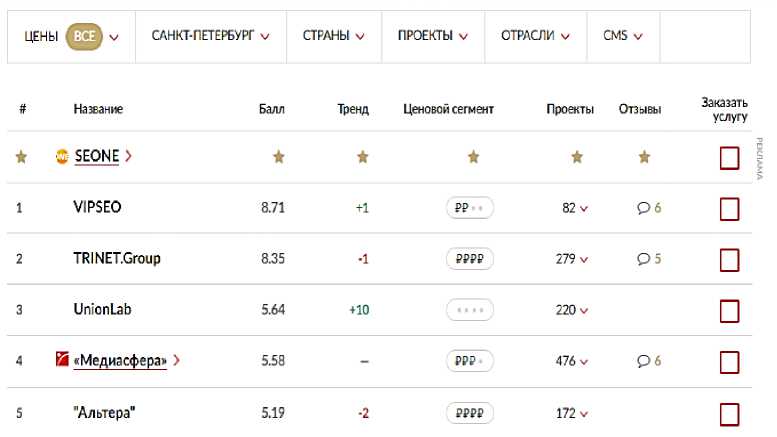Expand the Санкт-Петербург city dropdown
This screenshot has height=437, width=777.
210,36
